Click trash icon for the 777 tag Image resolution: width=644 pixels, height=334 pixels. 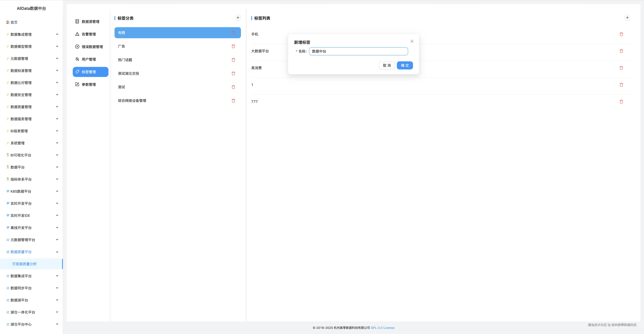click(621, 102)
